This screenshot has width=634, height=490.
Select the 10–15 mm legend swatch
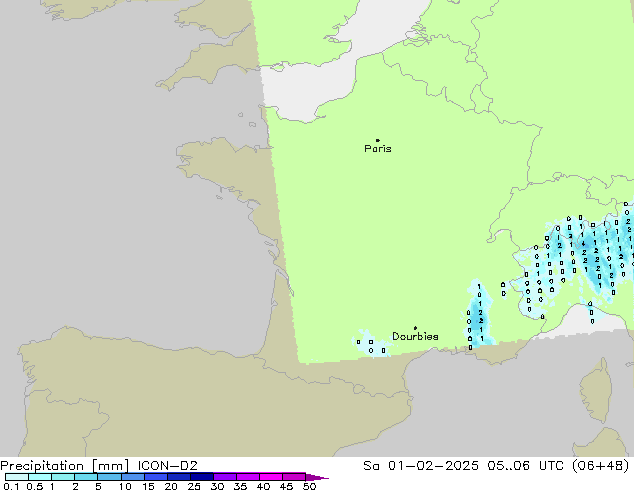tap(132, 477)
